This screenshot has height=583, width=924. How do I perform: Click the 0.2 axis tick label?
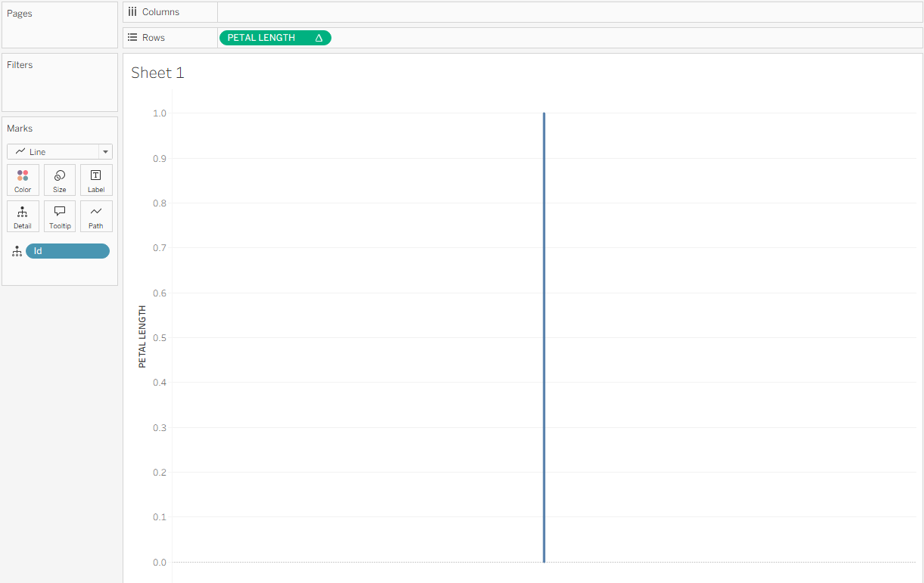[160, 473]
